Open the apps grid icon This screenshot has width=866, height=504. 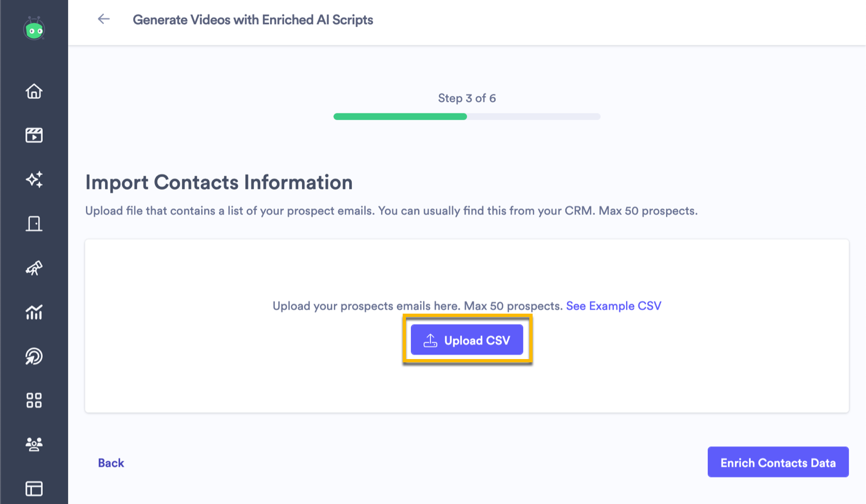[34, 400]
